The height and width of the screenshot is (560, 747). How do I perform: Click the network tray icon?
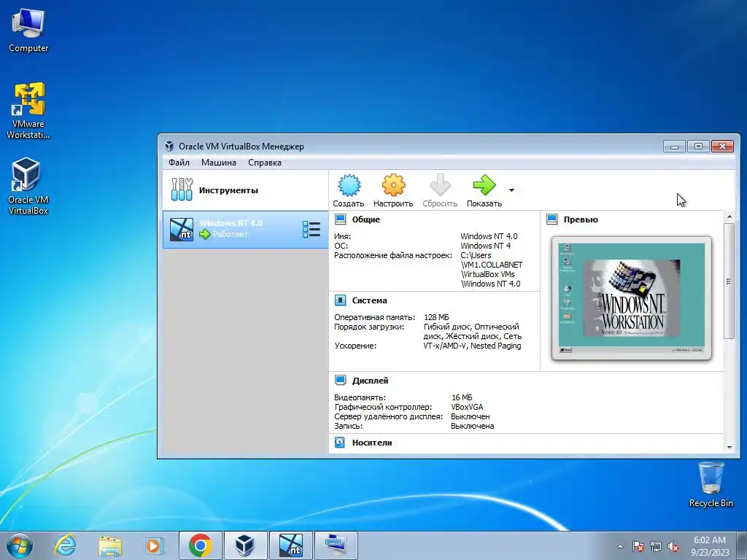pyautogui.click(x=656, y=546)
